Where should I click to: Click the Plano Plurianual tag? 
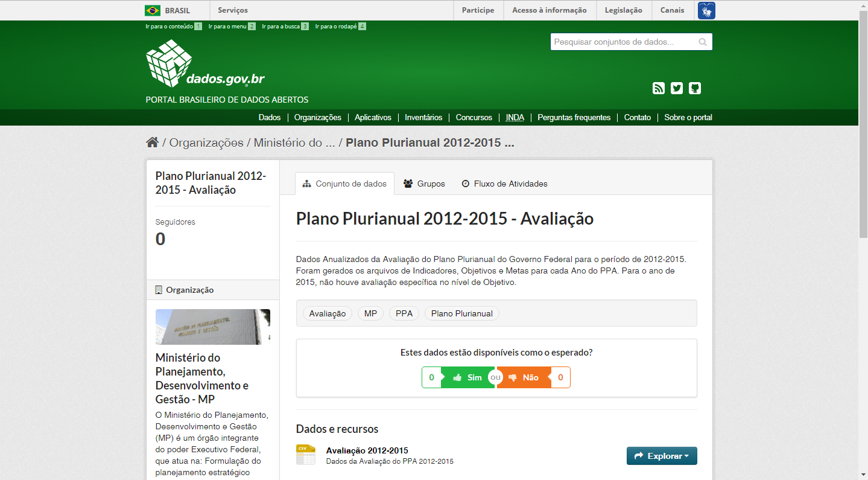[461, 313]
